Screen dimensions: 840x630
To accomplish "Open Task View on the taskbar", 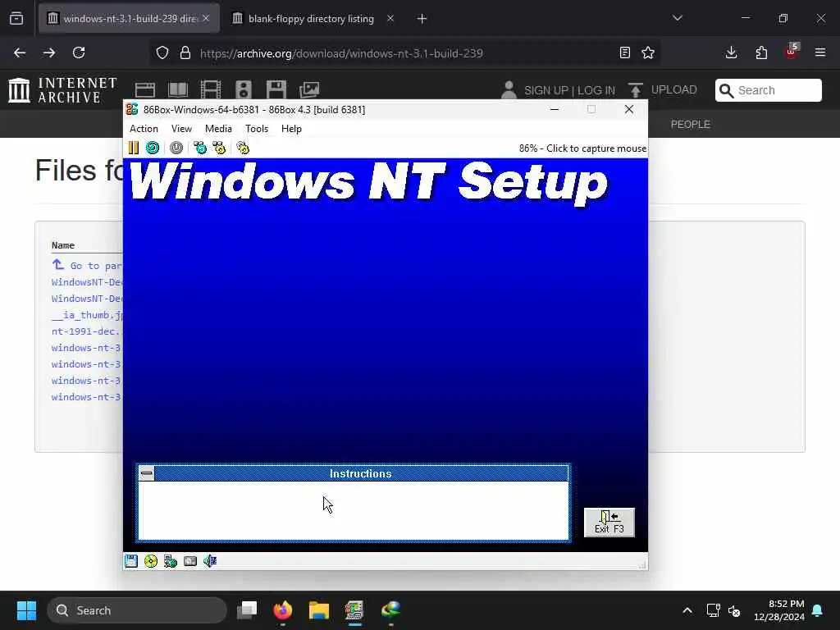I will (247, 610).
